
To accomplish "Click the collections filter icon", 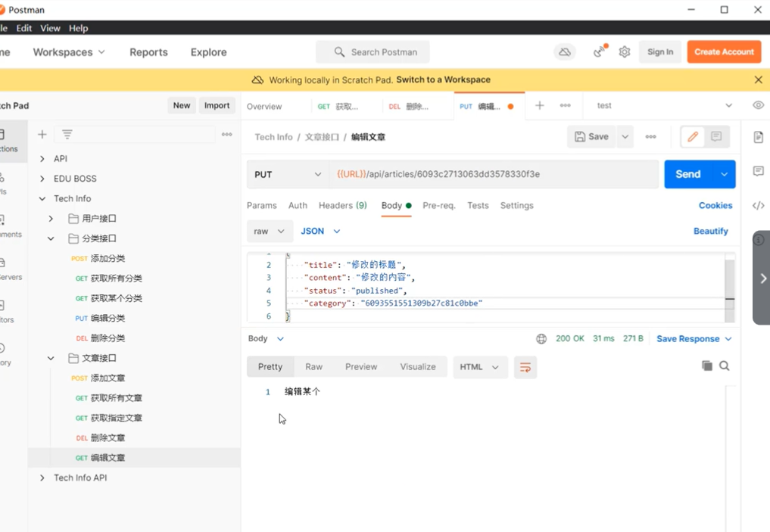I will 67,135.
